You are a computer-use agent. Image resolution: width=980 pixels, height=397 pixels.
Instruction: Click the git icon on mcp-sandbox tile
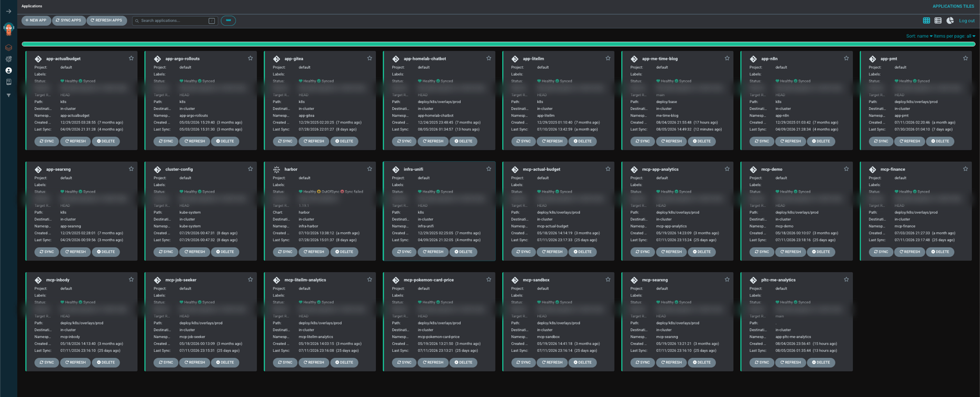coord(514,280)
